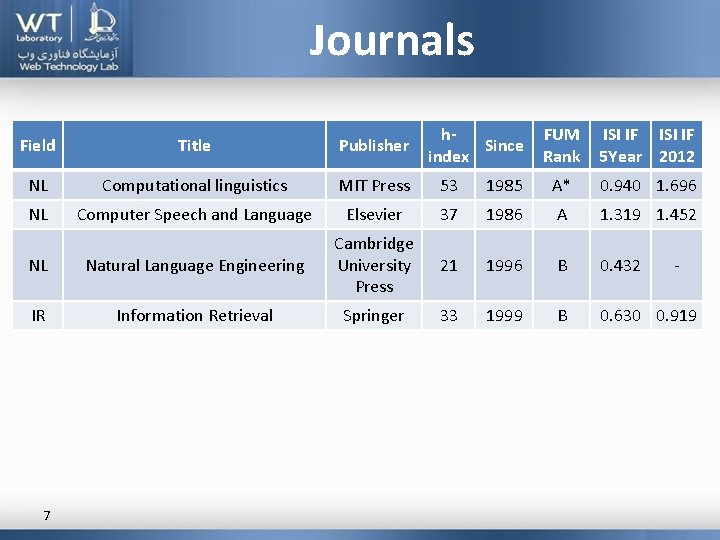Click the year 1985 cell
The image size is (720, 540).
pos(504,185)
